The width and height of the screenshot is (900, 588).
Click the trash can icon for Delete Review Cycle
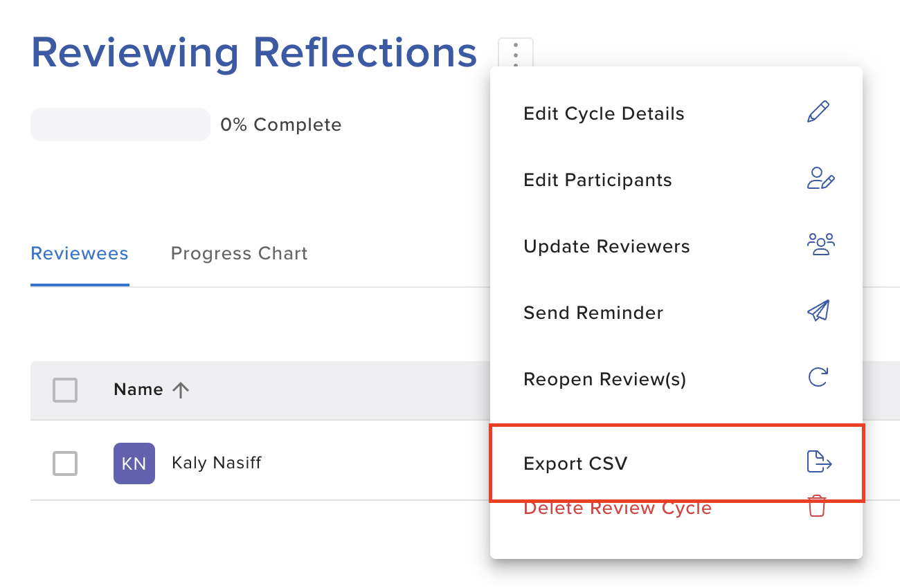[x=817, y=506]
